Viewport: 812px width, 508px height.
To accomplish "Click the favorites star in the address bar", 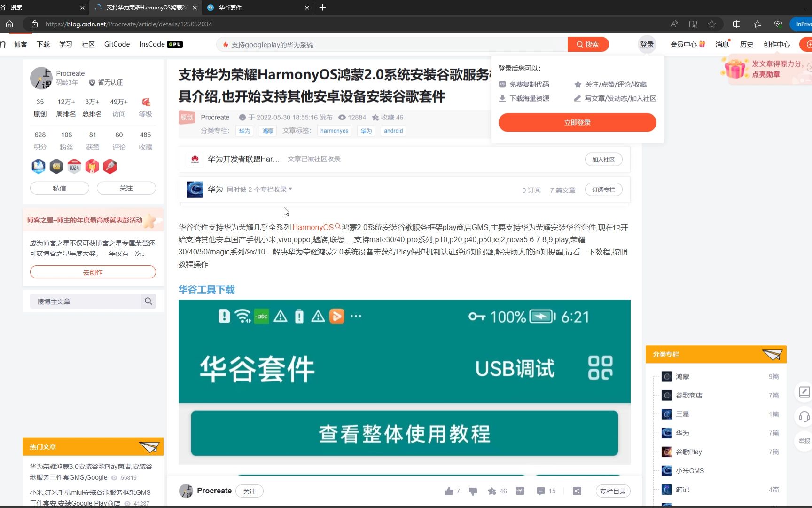I will click(x=712, y=24).
